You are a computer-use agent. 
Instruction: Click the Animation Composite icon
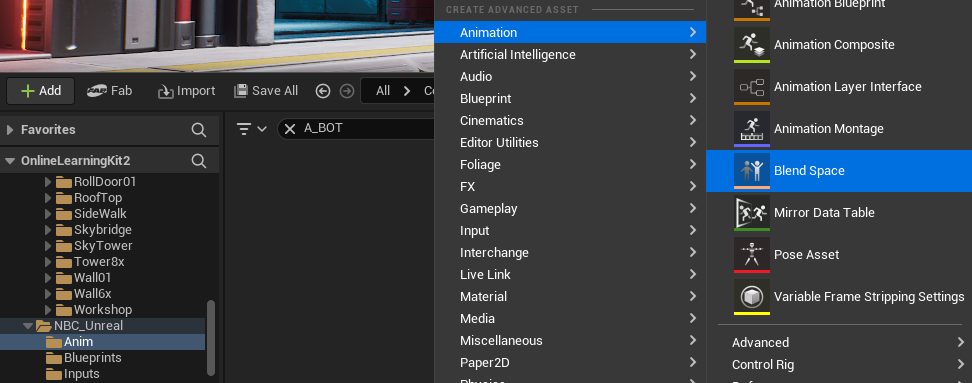click(x=752, y=45)
